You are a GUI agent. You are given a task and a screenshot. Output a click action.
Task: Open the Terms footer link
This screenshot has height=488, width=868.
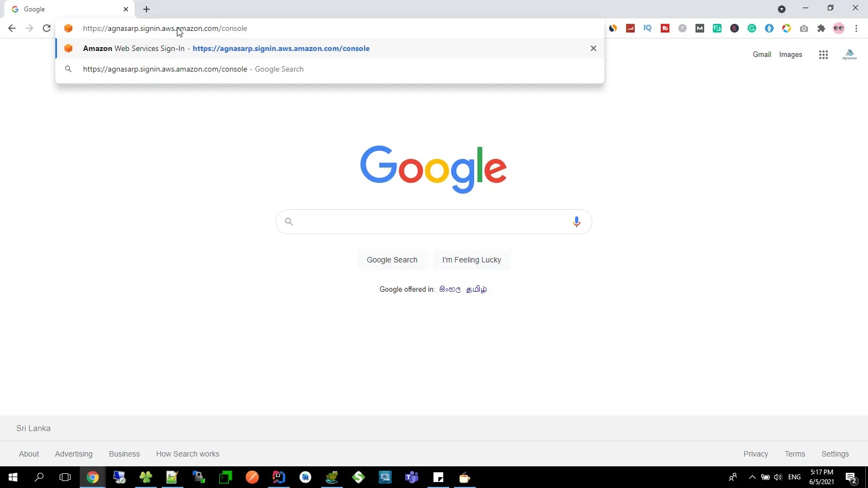click(x=795, y=454)
